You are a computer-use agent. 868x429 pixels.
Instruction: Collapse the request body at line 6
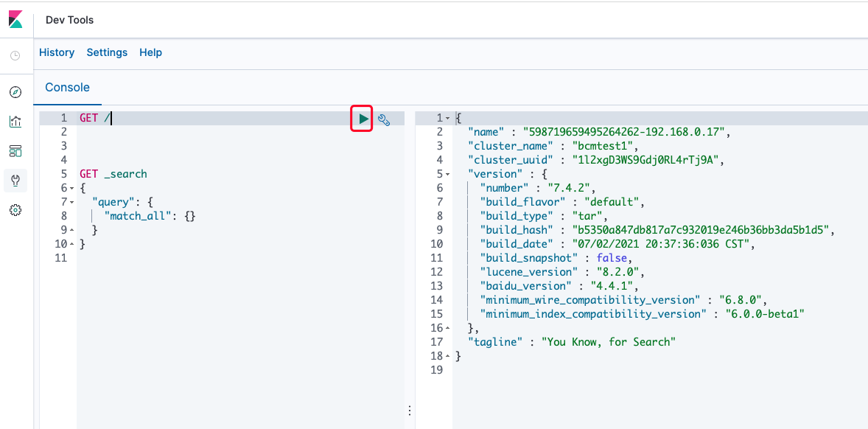[72, 189]
